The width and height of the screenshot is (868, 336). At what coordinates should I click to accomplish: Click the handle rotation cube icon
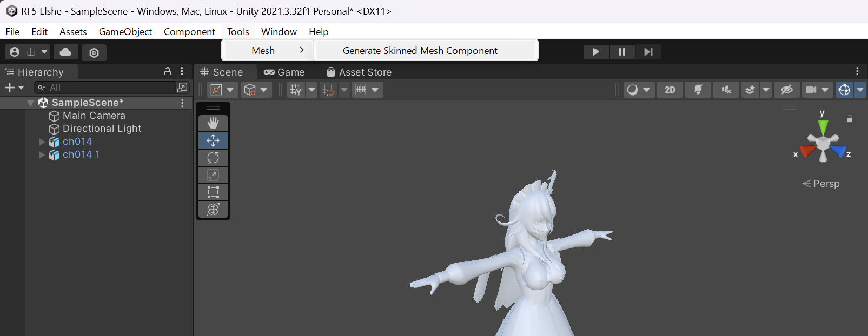click(250, 90)
